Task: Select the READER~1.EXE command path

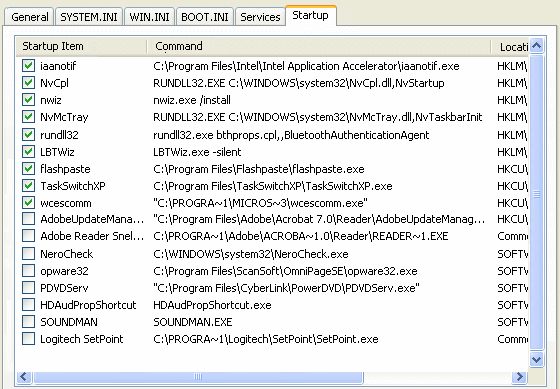Action: (301, 236)
